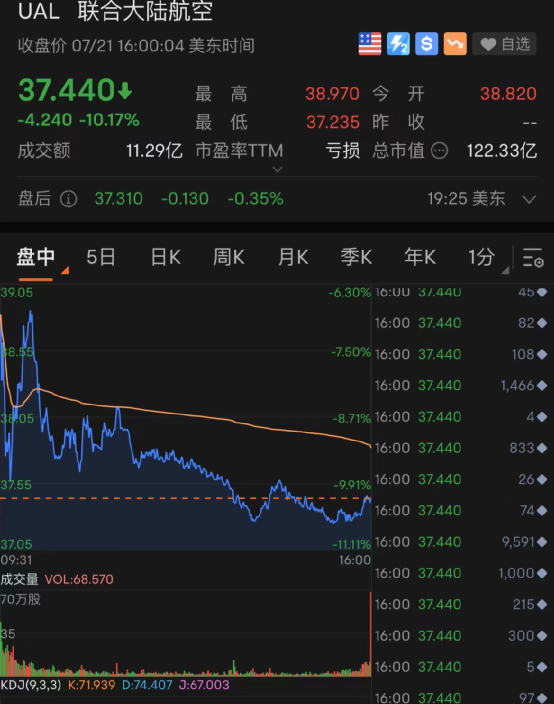This screenshot has height=704, width=554.
Task: Add UAL to watchlist via 自选 button
Action: 505,44
